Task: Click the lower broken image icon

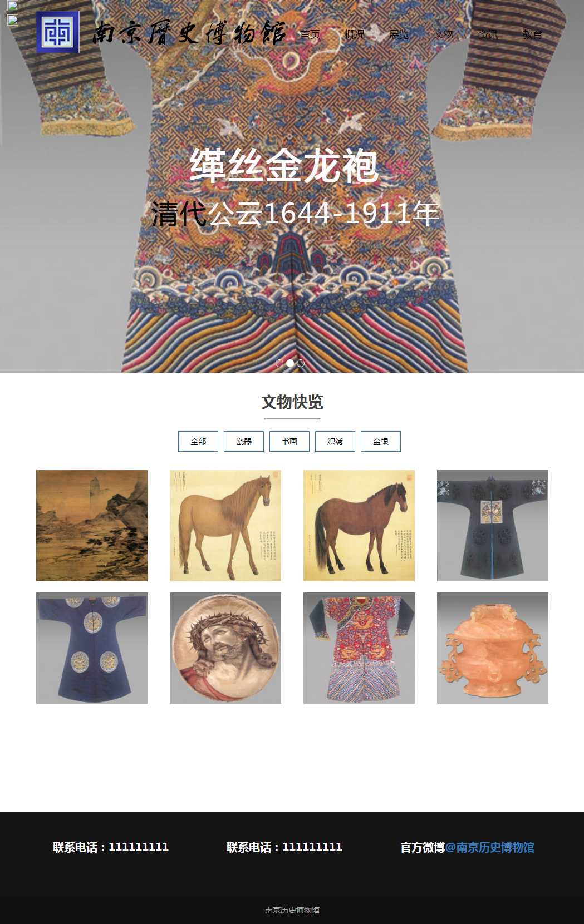Action: [x=13, y=20]
